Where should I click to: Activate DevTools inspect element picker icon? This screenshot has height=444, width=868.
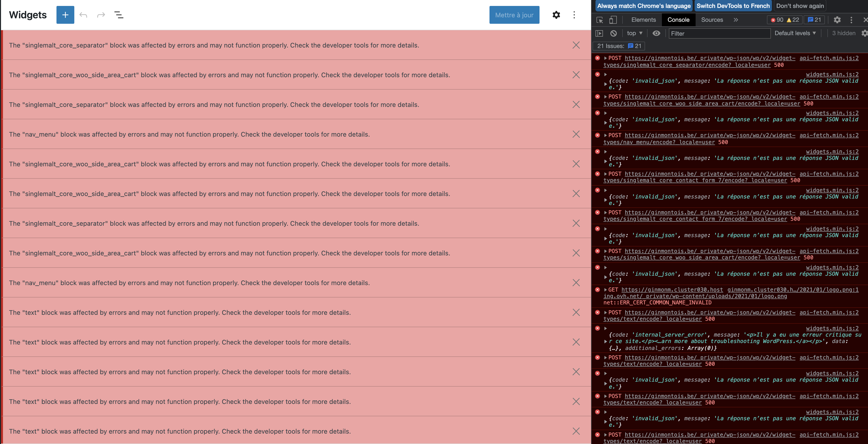click(x=599, y=20)
